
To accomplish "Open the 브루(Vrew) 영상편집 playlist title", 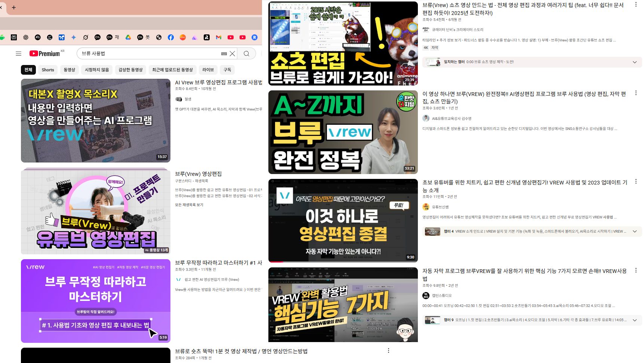I will point(198,174).
